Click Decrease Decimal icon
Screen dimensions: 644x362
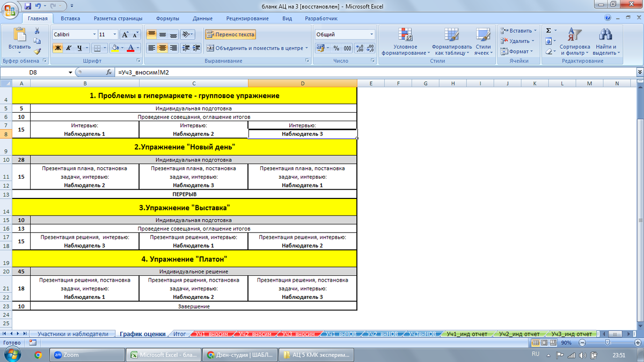click(x=370, y=48)
